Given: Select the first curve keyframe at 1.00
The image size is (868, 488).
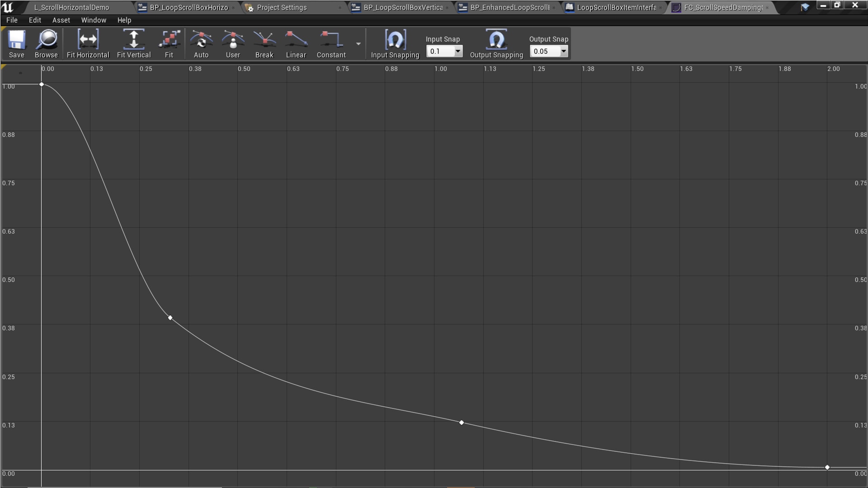Looking at the screenshot, I should (x=41, y=84).
